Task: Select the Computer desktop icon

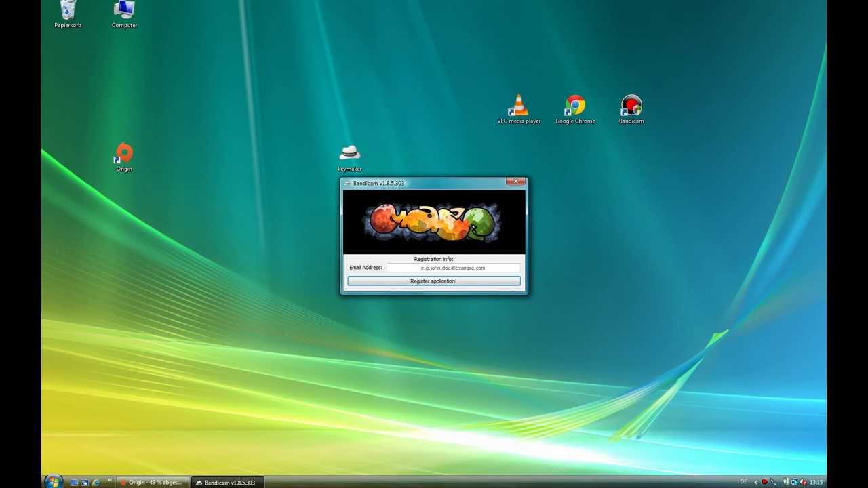Action: pyautogui.click(x=124, y=14)
